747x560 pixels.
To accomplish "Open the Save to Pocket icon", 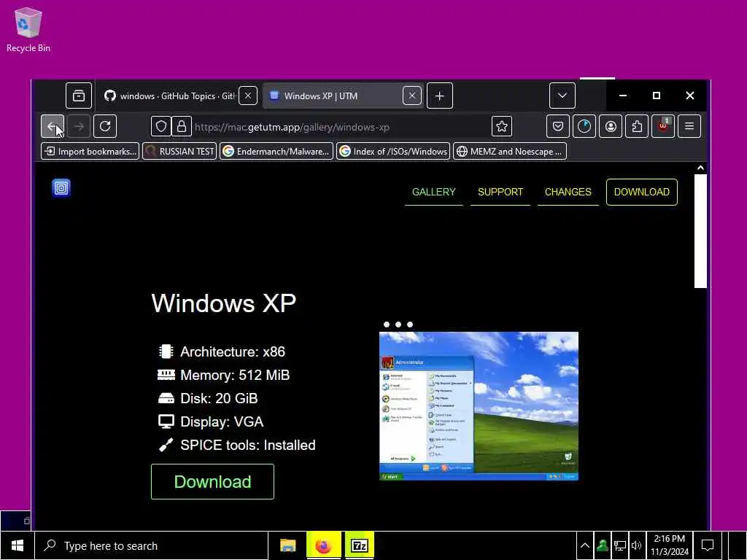I will point(558,126).
